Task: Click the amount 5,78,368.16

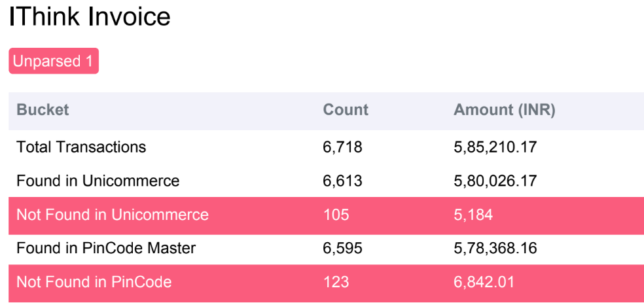Action: point(495,248)
